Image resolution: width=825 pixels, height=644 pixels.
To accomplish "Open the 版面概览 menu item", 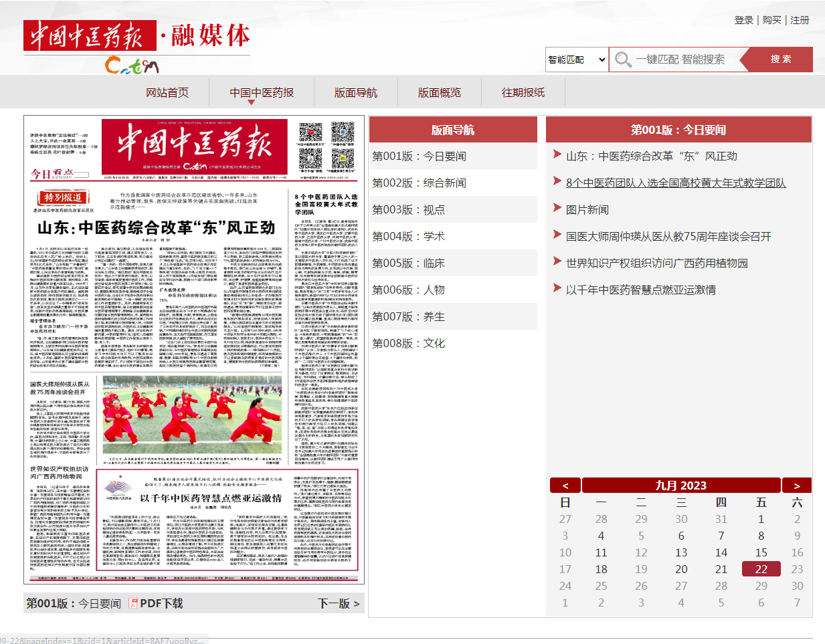I will (x=440, y=92).
